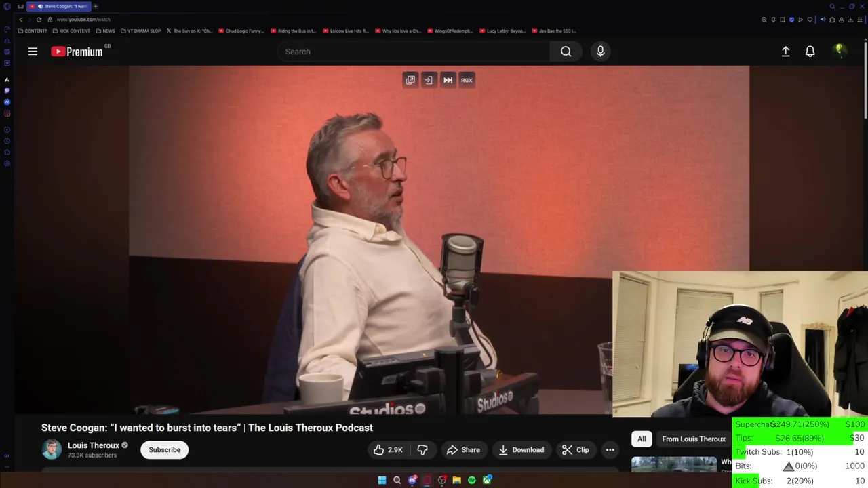Go forward in browser history
Viewport: 868px width, 488px height.
click(29, 20)
